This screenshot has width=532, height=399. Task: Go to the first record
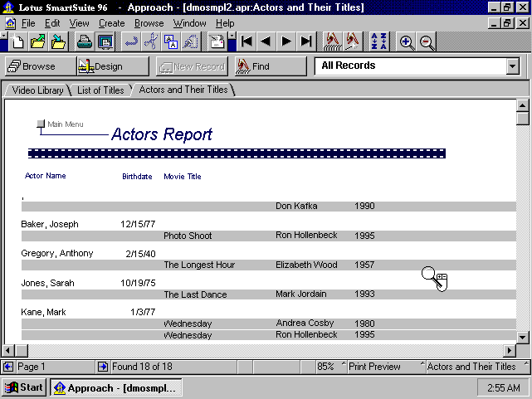point(246,41)
